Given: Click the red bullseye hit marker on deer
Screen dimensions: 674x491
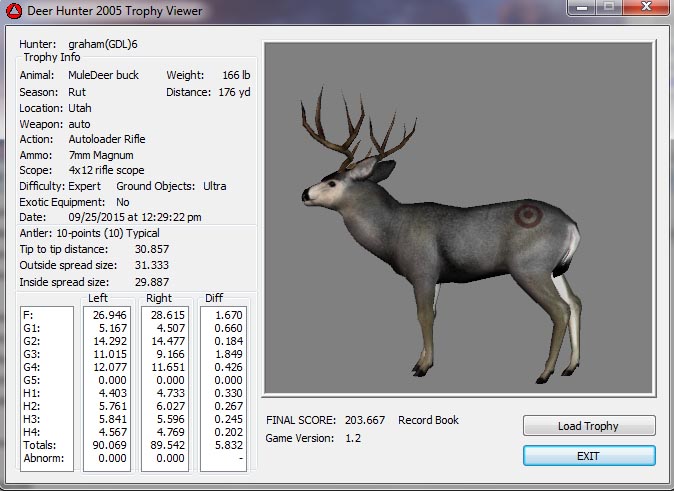Looking at the screenshot, I should pyautogui.click(x=525, y=214).
